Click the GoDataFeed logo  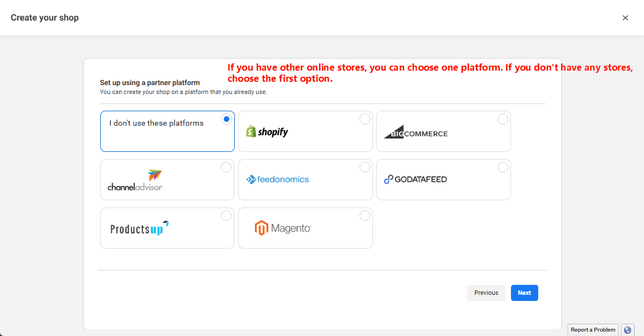click(x=415, y=179)
